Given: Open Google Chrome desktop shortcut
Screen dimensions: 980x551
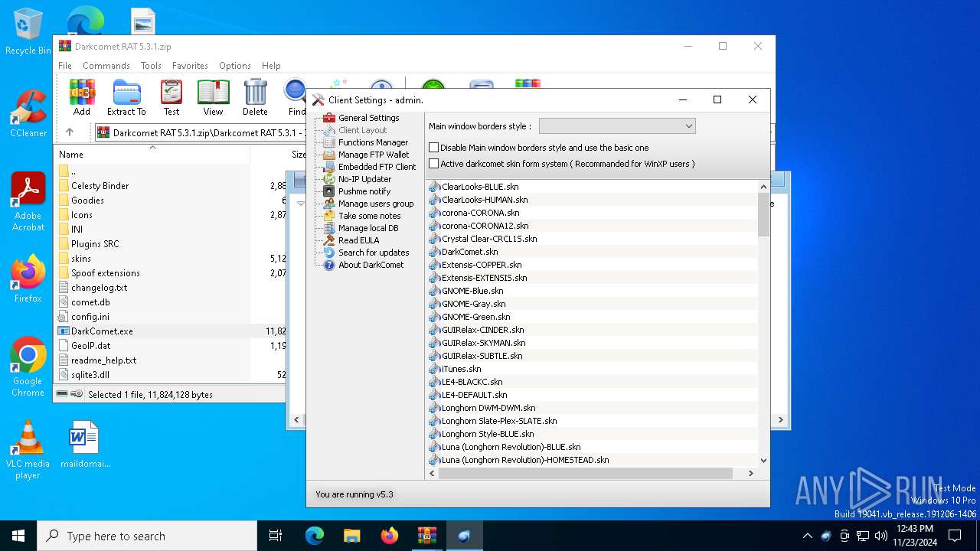Looking at the screenshot, I should pos(28,367).
